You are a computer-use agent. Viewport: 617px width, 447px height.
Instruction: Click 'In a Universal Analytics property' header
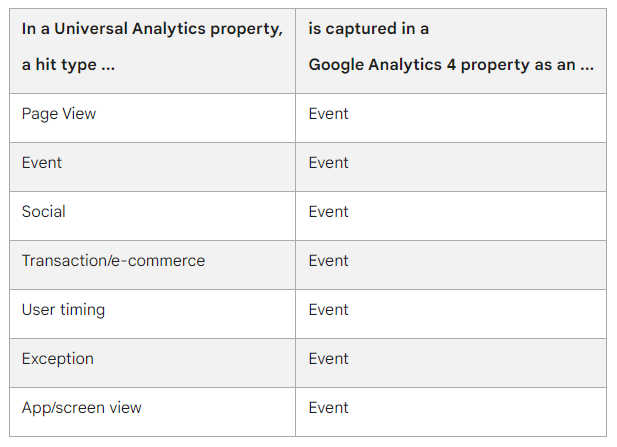[152, 30]
